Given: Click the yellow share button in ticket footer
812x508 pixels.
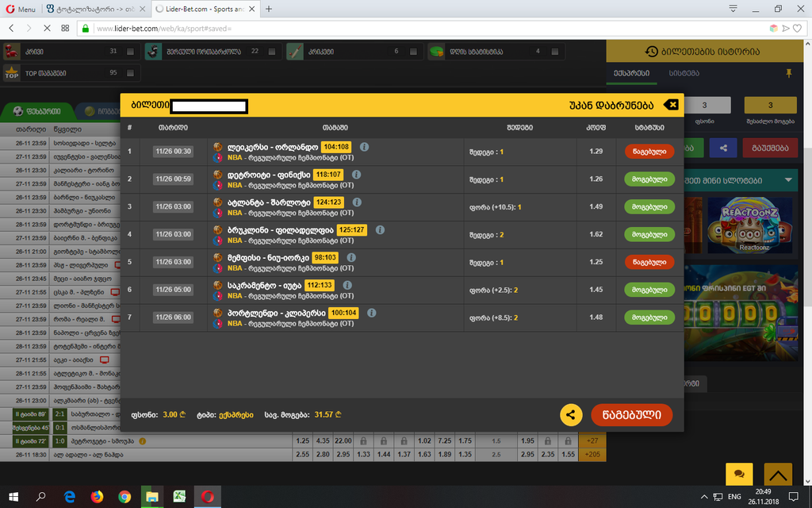Looking at the screenshot, I should point(571,414).
